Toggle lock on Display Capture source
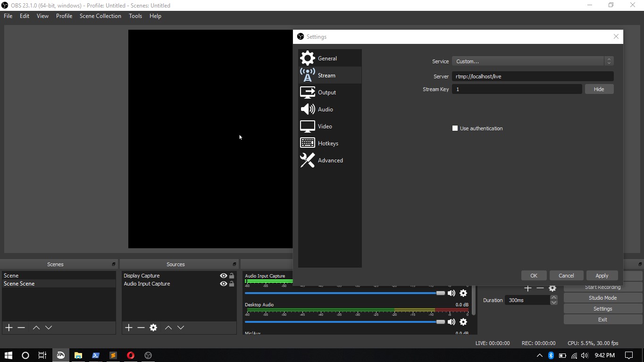The image size is (644, 362). [x=232, y=276]
